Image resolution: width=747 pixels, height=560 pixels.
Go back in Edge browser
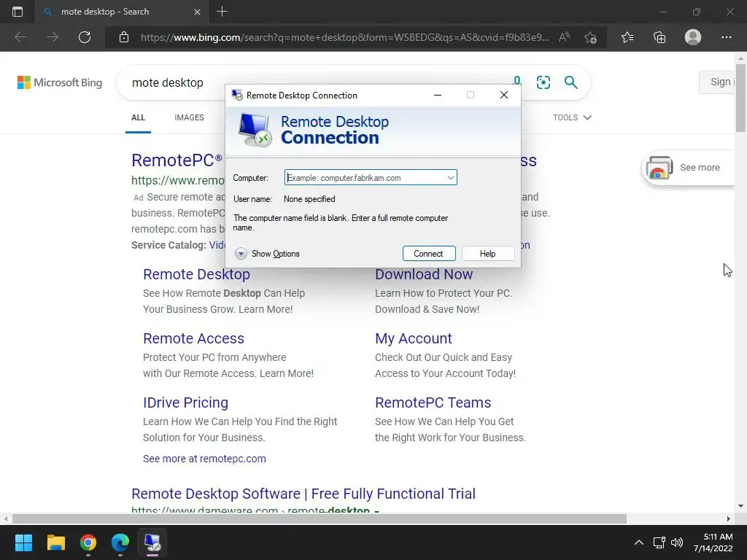click(20, 37)
